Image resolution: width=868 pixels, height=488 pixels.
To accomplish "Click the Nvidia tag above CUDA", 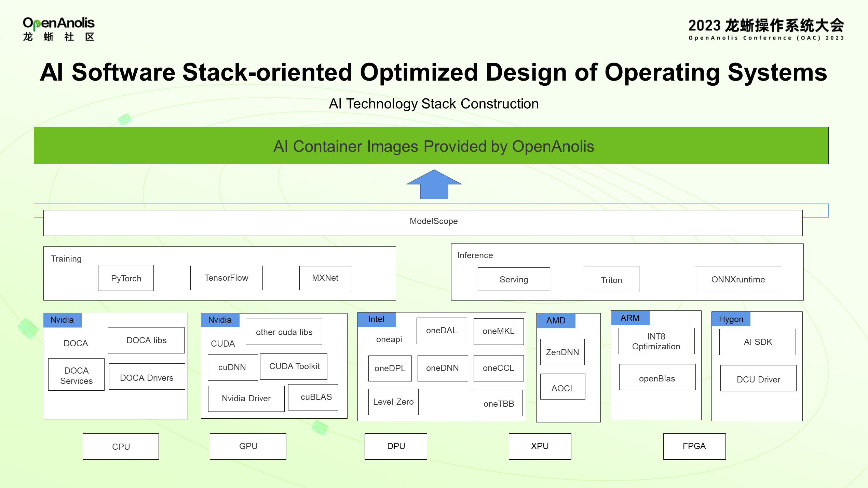I will coord(220,320).
